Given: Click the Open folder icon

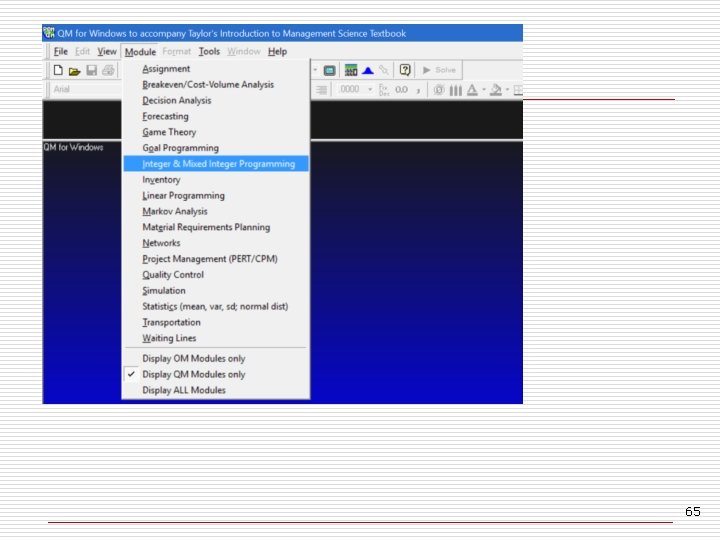Looking at the screenshot, I should tap(74, 71).
